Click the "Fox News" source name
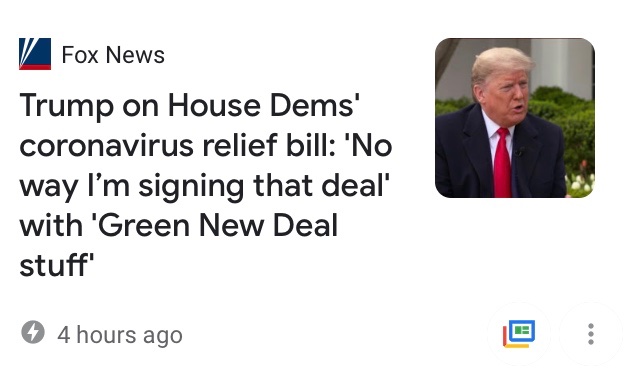The width and height of the screenshot is (627, 387). [x=113, y=55]
